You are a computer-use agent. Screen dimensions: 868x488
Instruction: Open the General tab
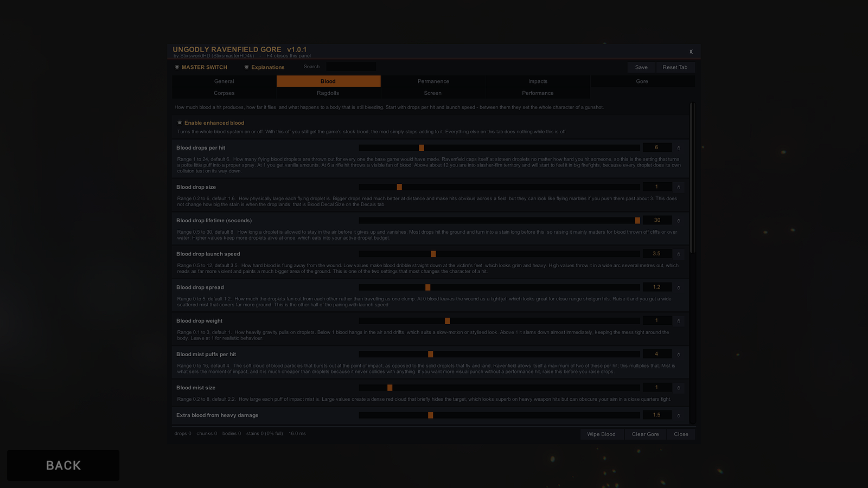pos(224,81)
